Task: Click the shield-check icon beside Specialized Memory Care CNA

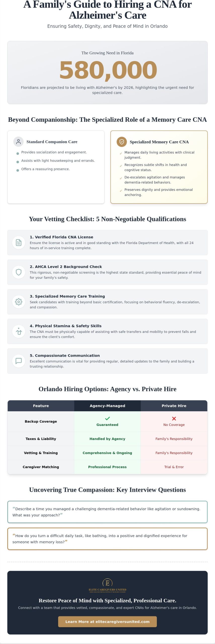Action: [122, 142]
